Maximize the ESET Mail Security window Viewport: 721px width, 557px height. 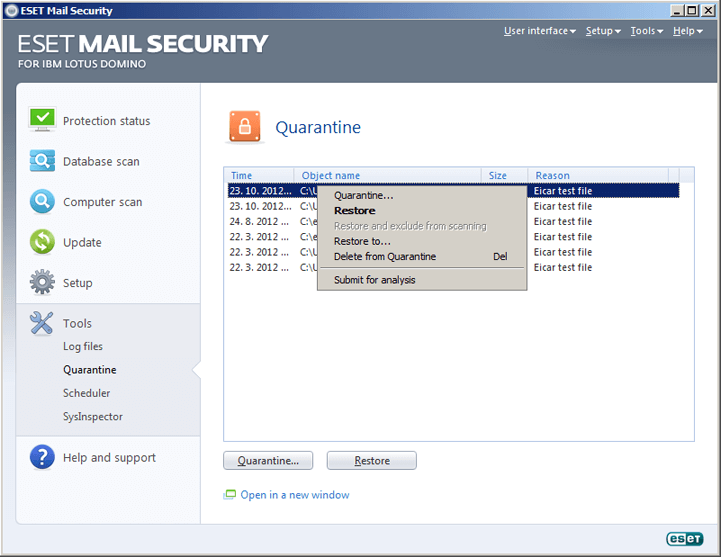click(692, 11)
